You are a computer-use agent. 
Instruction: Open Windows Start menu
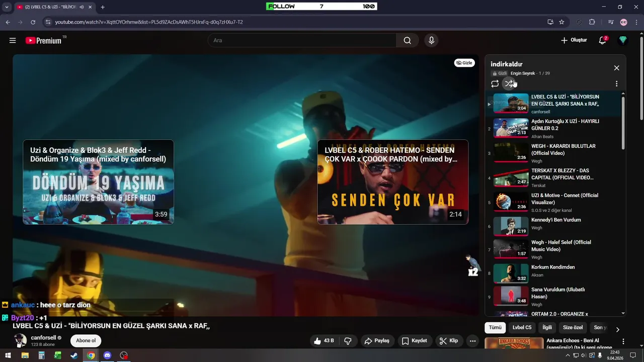(x=8, y=355)
